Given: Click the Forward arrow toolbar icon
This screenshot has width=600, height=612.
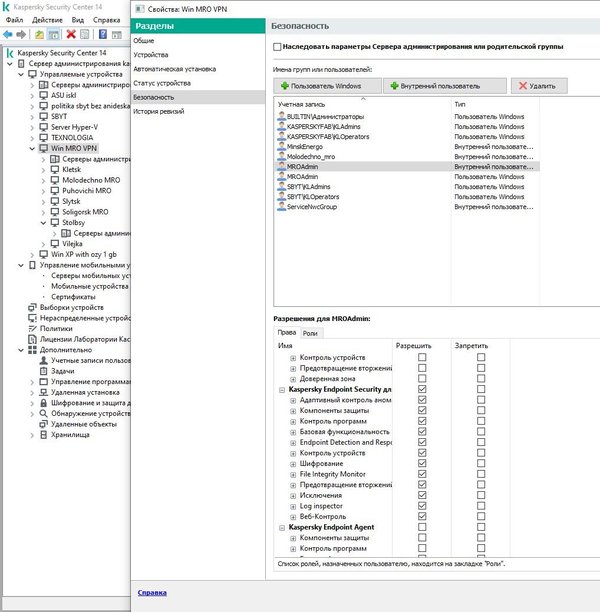Looking at the screenshot, I should click(21, 34).
